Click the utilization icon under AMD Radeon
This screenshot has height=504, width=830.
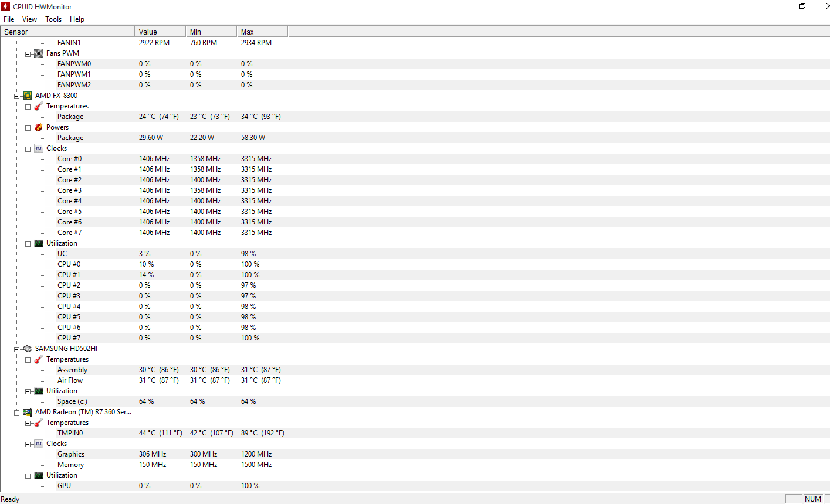[x=39, y=475]
